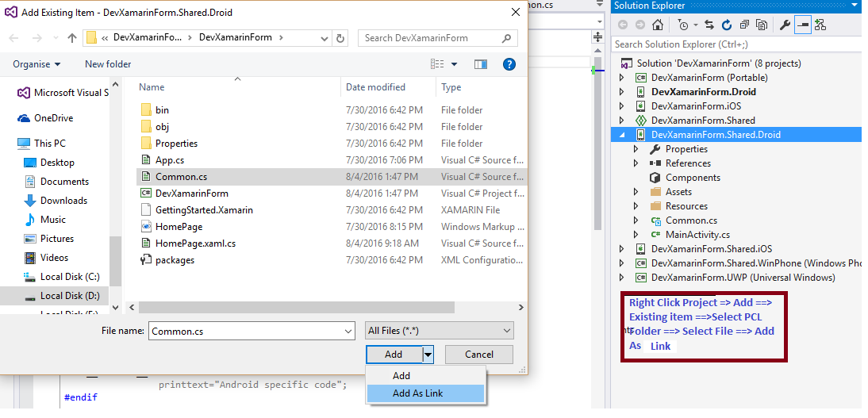
Task: Select Local Disk (C:) in navigation pane
Action: tap(69, 277)
